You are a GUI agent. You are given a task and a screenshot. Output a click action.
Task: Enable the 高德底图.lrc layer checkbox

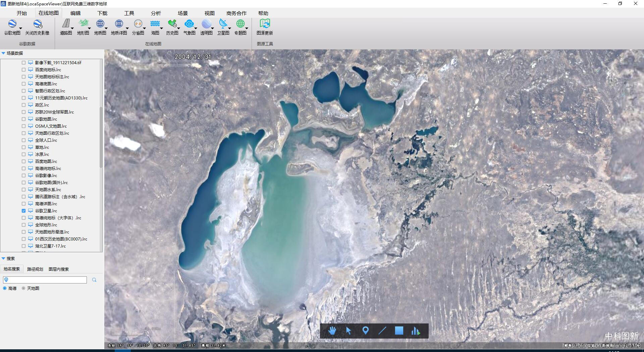(x=23, y=84)
